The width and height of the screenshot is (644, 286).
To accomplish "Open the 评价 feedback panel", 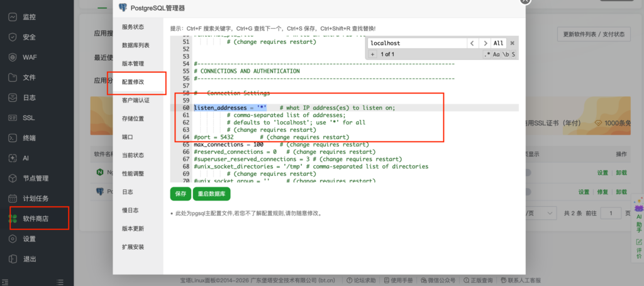I will coord(639,249).
